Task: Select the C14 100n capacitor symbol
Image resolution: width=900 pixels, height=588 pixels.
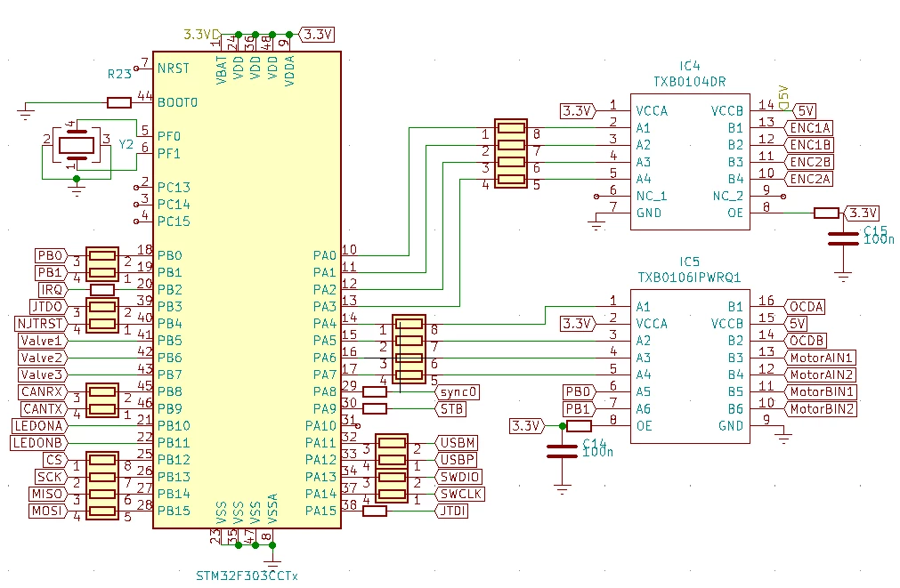Action: pos(562,452)
